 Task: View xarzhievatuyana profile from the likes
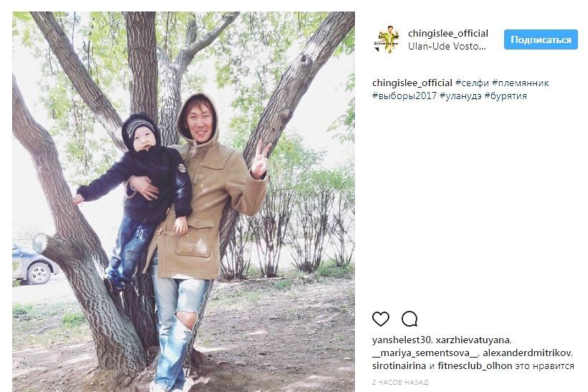473,340
